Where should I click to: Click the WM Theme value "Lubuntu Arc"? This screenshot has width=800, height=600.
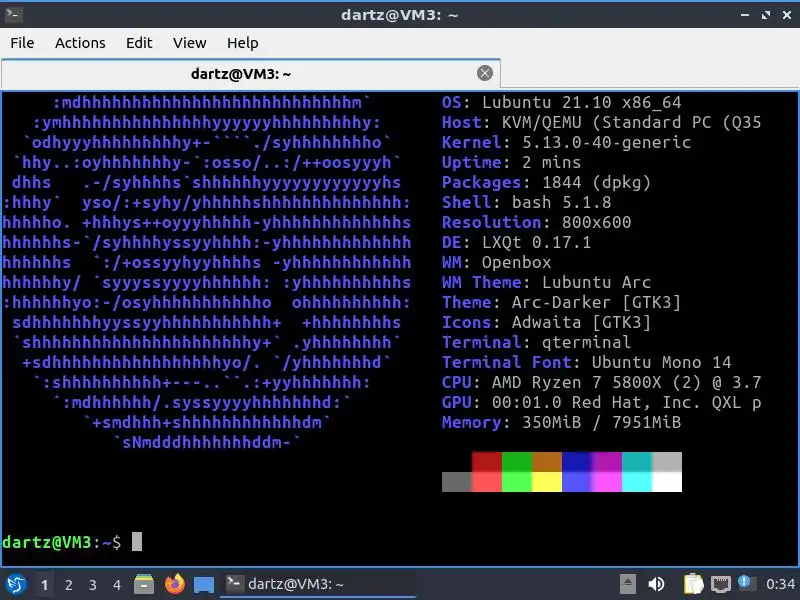click(x=596, y=282)
